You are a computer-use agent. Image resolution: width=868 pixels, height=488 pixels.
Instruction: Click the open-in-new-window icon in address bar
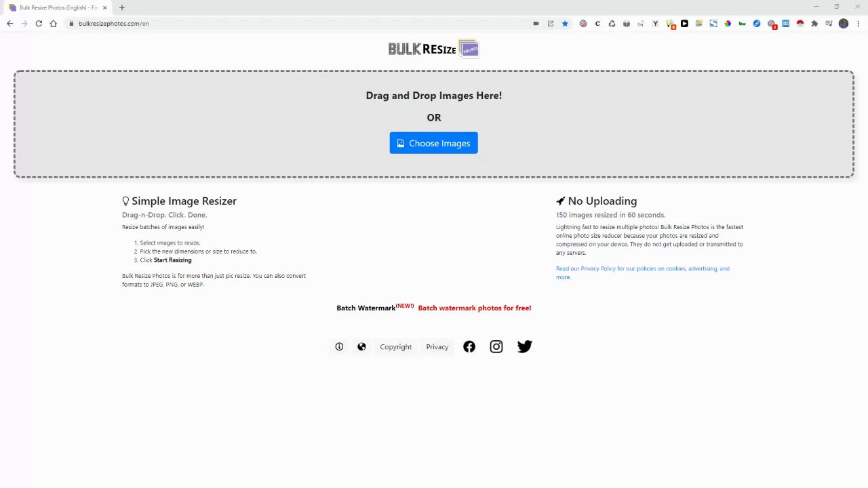click(x=550, y=23)
